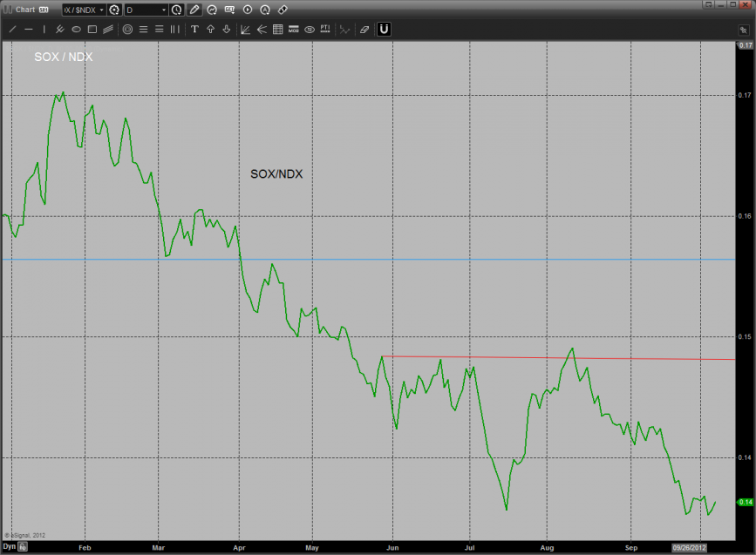Image resolution: width=756 pixels, height=555 pixels.
Task: Click the SOX/NDX text annotation on chart
Action: pos(276,174)
